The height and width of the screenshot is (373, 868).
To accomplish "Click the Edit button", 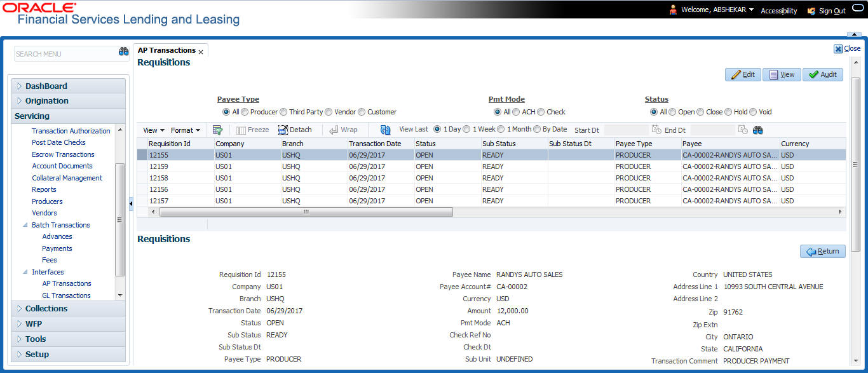I will 743,74.
